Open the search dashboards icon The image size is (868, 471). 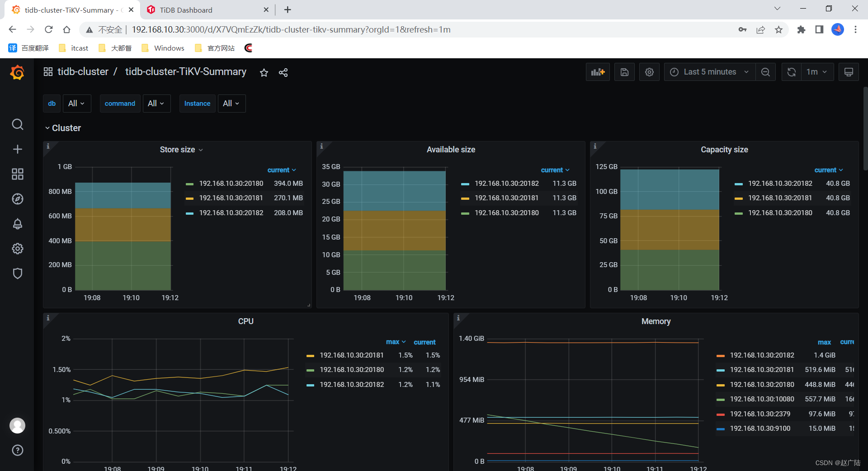point(17,124)
